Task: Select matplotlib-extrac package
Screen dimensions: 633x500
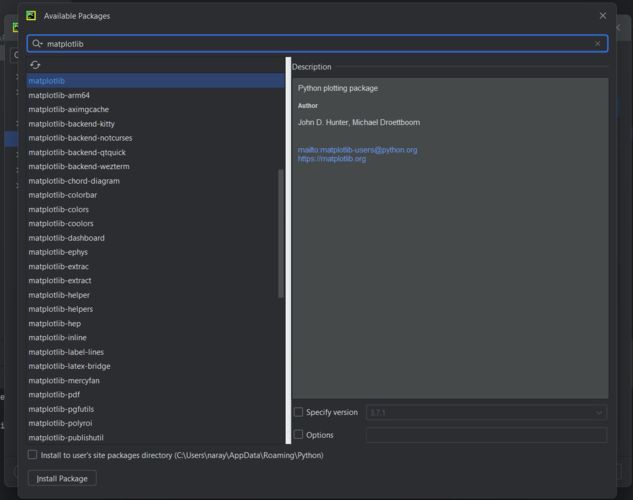Action: pos(155,267)
